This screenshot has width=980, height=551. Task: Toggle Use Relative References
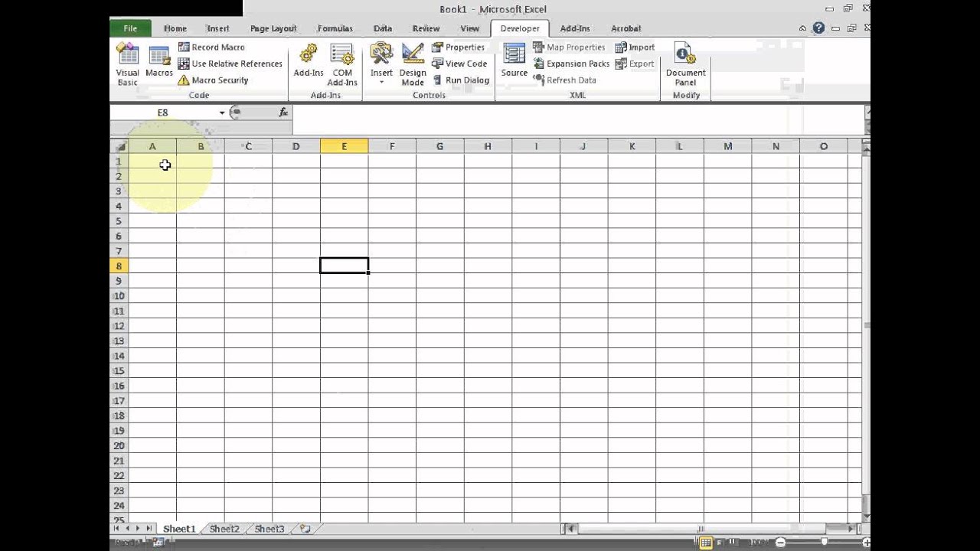pyautogui.click(x=230, y=64)
